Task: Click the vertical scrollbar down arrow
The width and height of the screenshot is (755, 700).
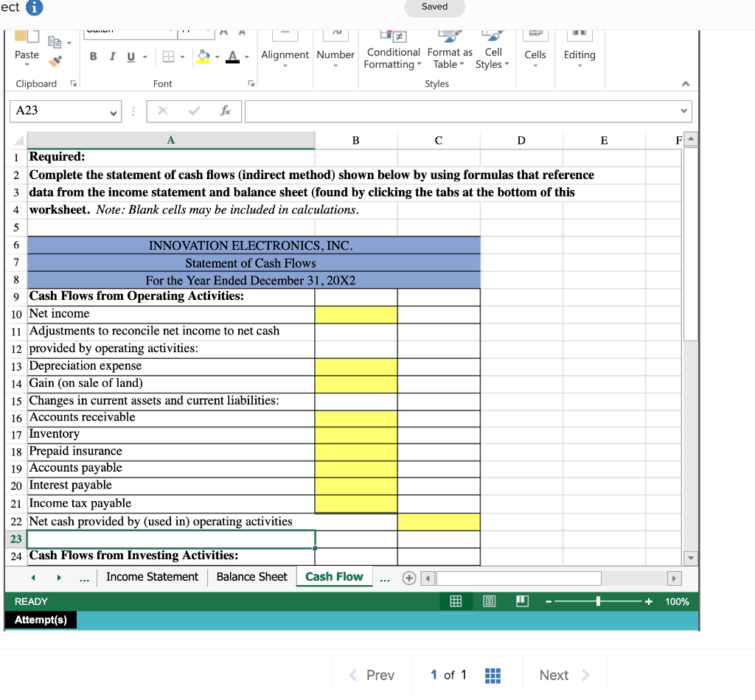Action: point(691,558)
